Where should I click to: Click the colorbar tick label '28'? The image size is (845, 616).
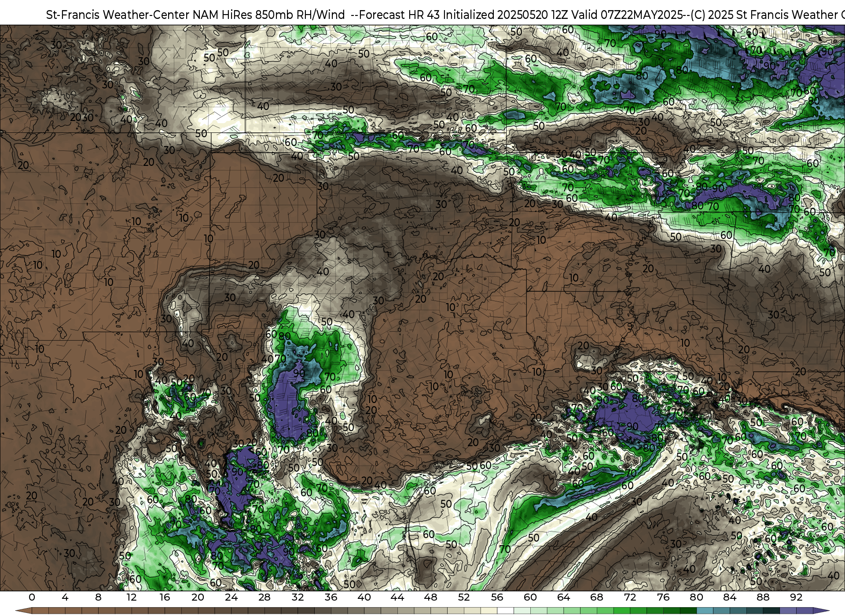(264, 597)
